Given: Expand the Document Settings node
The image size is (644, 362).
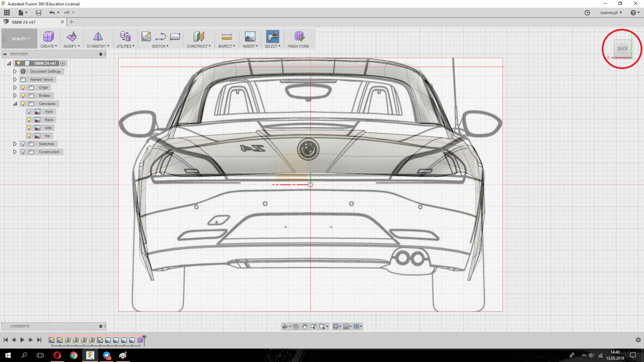Looking at the screenshot, I should coord(15,71).
